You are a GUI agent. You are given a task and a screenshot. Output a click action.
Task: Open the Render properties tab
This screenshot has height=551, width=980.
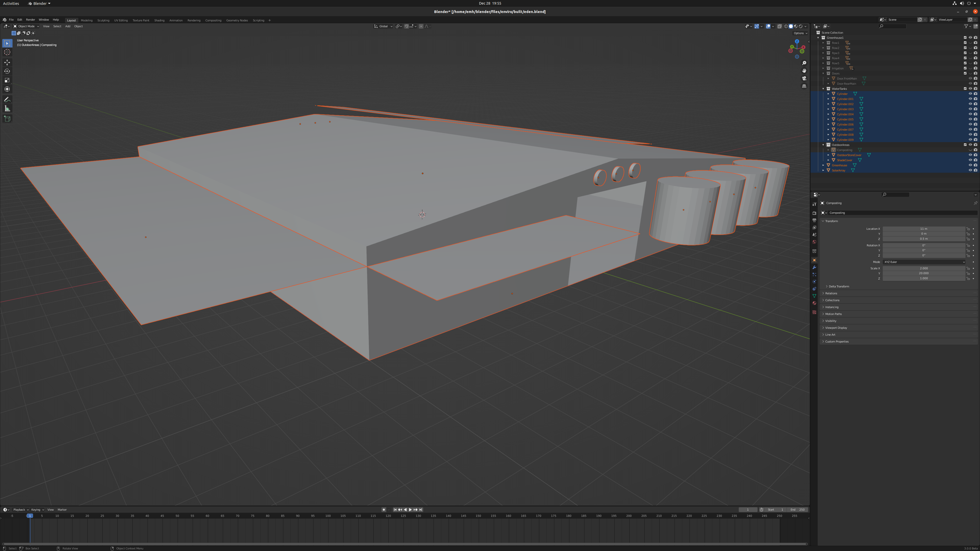click(814, 213)
